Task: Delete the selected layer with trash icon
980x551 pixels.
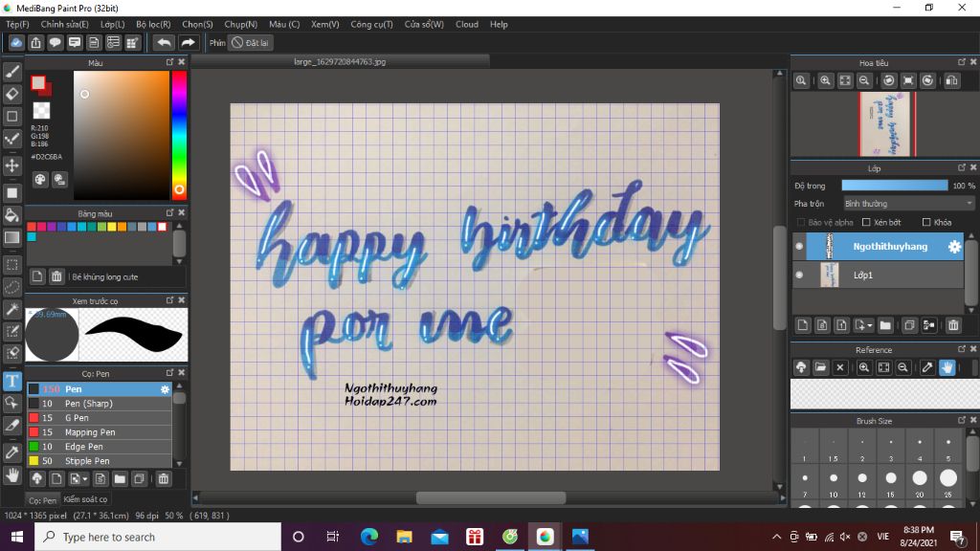Action: 953,325
